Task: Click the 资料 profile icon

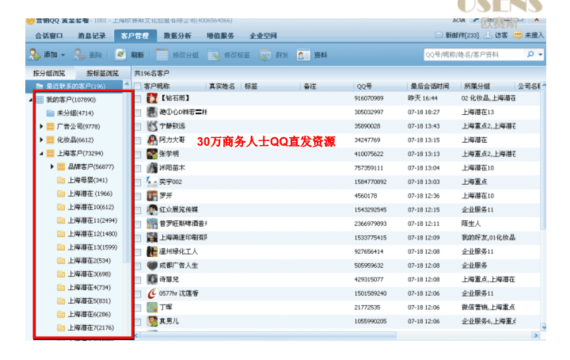Action: click(x=303, y=55)
